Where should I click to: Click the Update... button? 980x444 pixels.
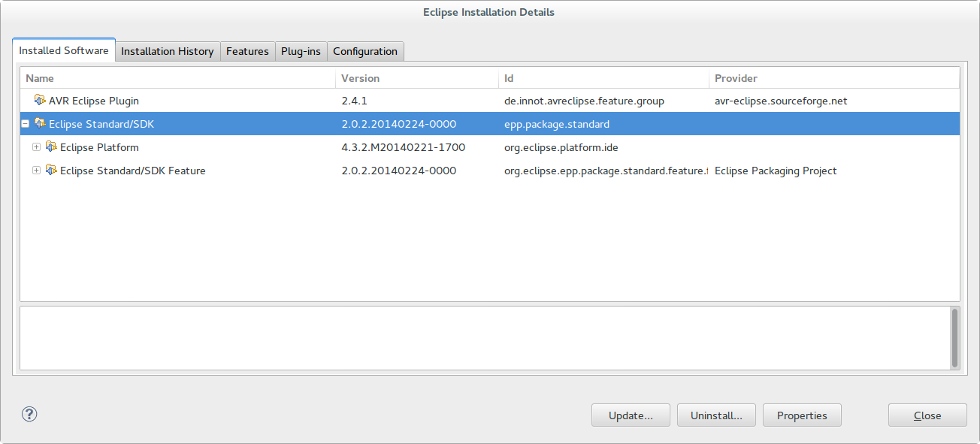(631, 415)
